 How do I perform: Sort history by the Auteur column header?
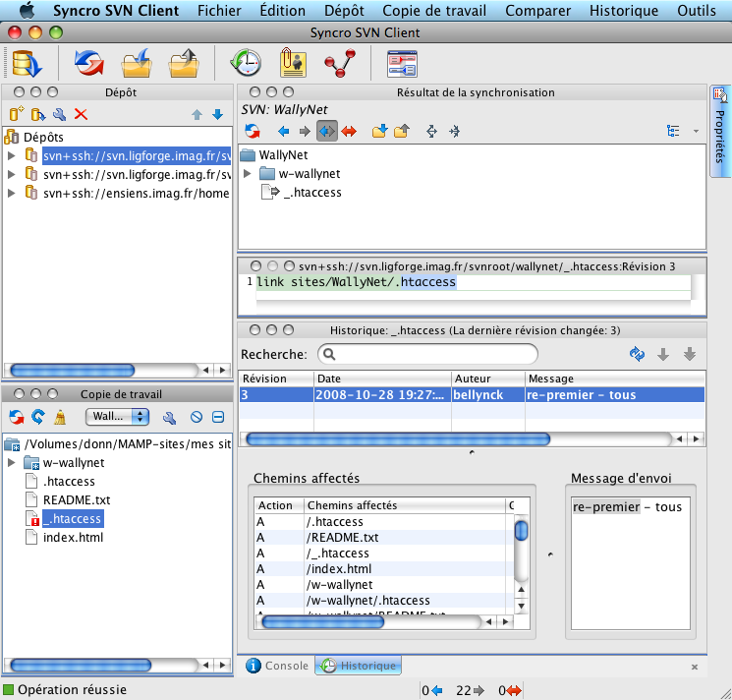488,379
